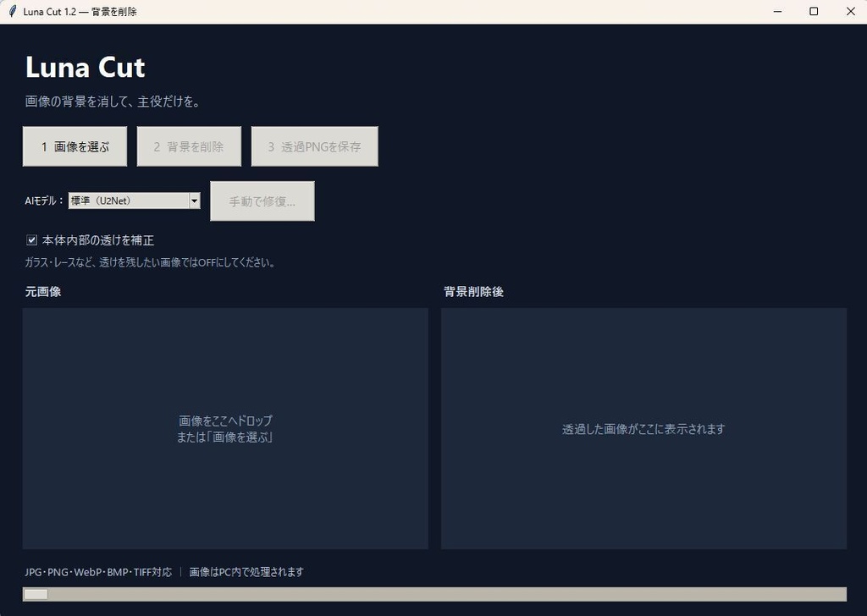The height and width of the screenshot is (616, 867).
Task: Click the progress bar at the bottom
Action: (x=434, y=594)
